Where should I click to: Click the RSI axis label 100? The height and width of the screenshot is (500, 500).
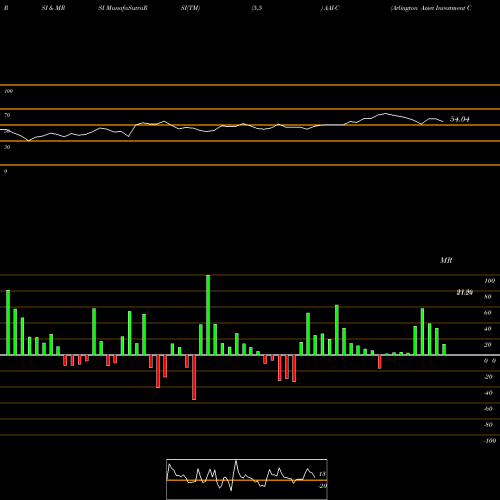click(x=8, y=91)
